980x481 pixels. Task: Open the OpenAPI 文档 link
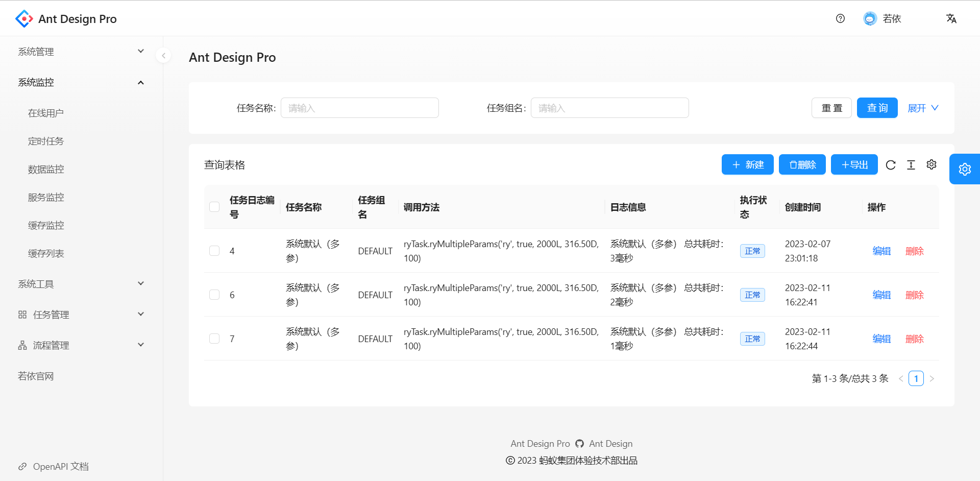coord(61,466)
